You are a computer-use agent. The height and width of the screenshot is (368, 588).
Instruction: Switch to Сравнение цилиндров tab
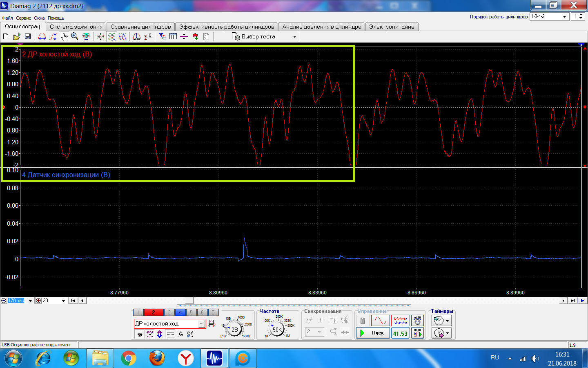point(140,27)
